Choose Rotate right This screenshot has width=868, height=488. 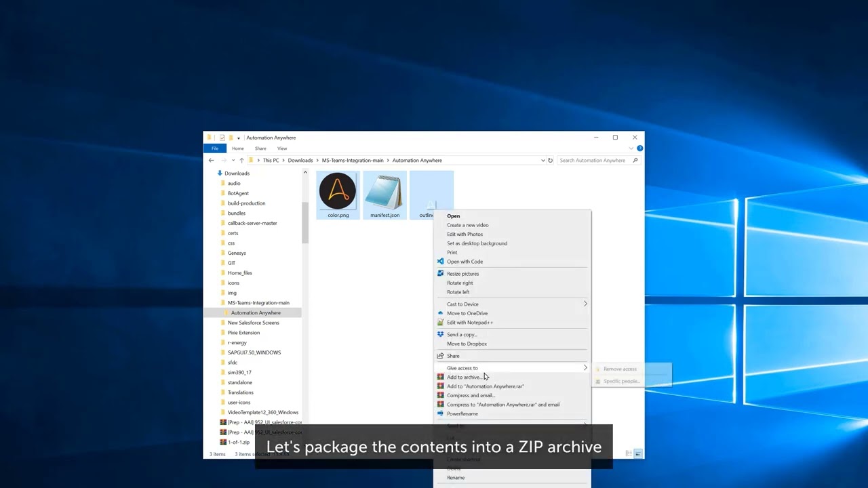[x=460, y=283]
